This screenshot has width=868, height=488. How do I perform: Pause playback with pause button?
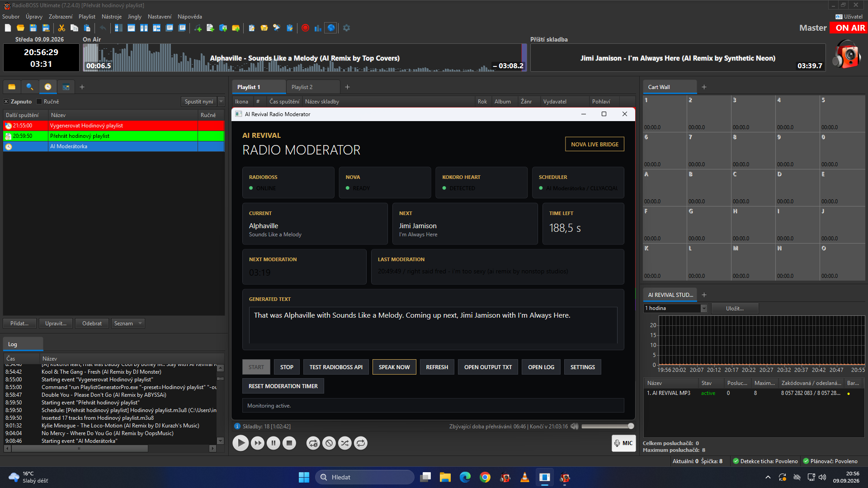tap(274, 443)
